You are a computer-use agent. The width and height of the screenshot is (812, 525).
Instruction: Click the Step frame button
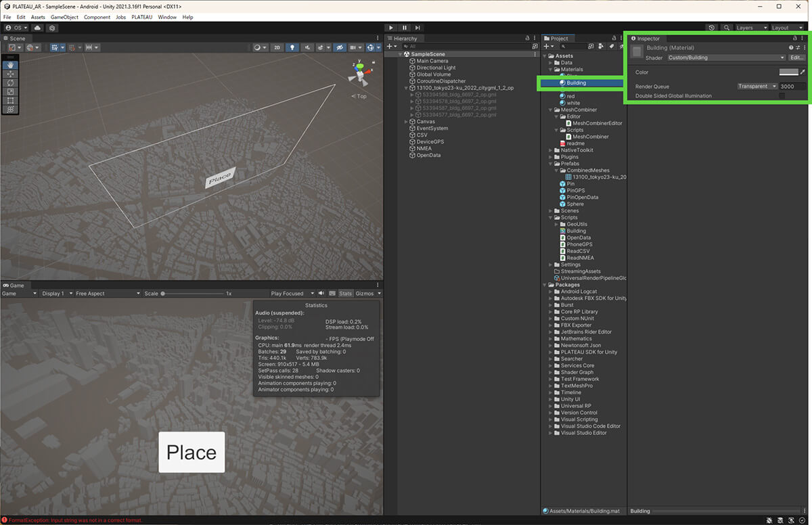point(418,28)
